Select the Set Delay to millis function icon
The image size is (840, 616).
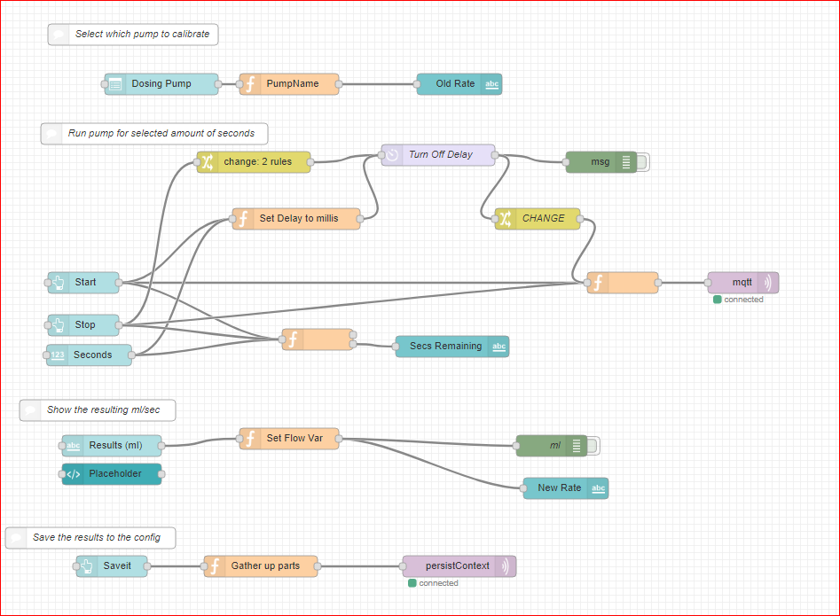tap(243, 218)
